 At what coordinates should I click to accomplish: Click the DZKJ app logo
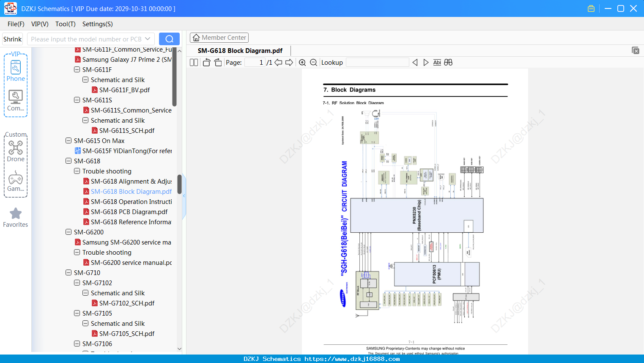[10, 8]
